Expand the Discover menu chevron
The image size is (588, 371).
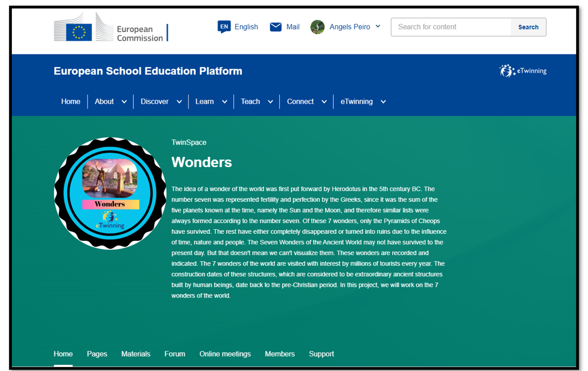179,102
